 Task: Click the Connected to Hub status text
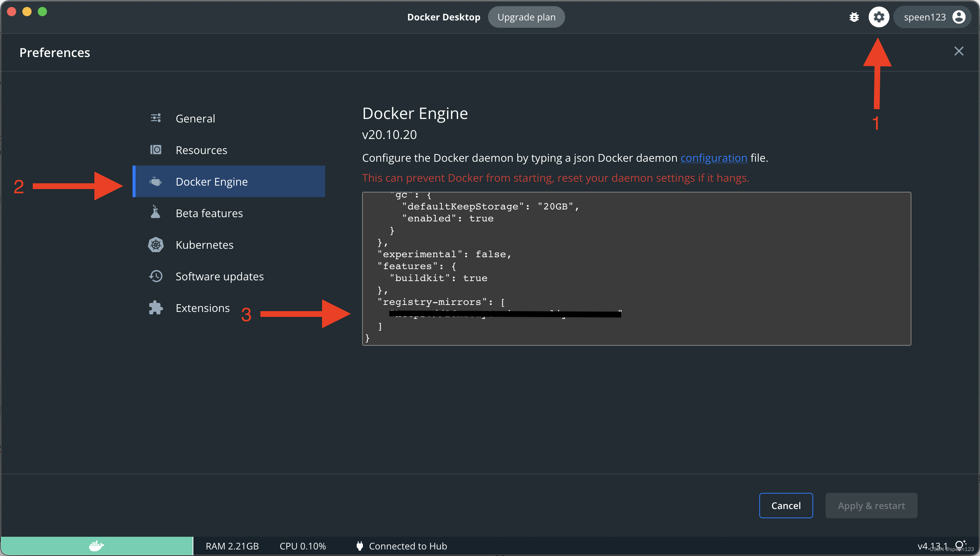click(408, 546)
